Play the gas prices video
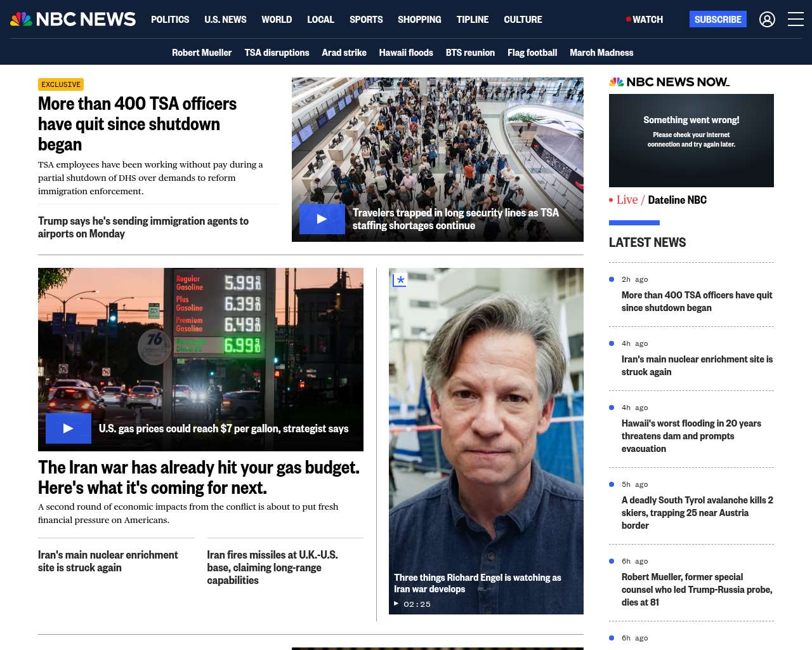Image resolution: width=812 pixels, height=650 pixels. 69,428
